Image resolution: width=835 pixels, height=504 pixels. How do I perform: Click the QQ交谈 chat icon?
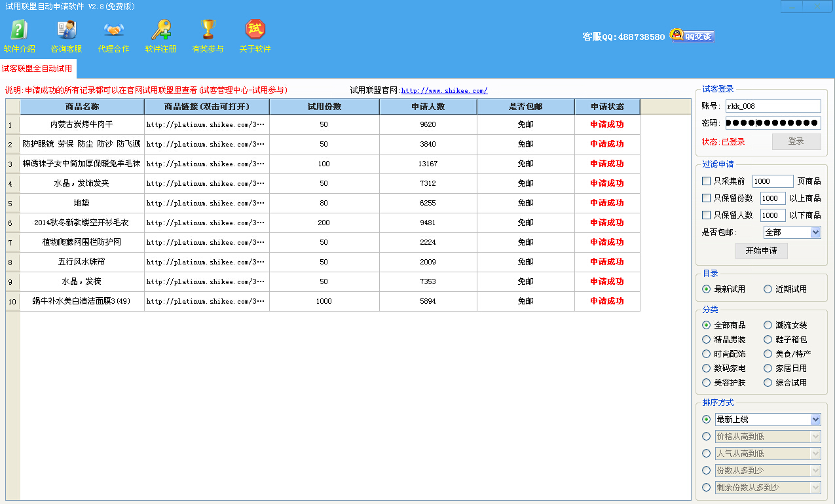pos(692,36)
